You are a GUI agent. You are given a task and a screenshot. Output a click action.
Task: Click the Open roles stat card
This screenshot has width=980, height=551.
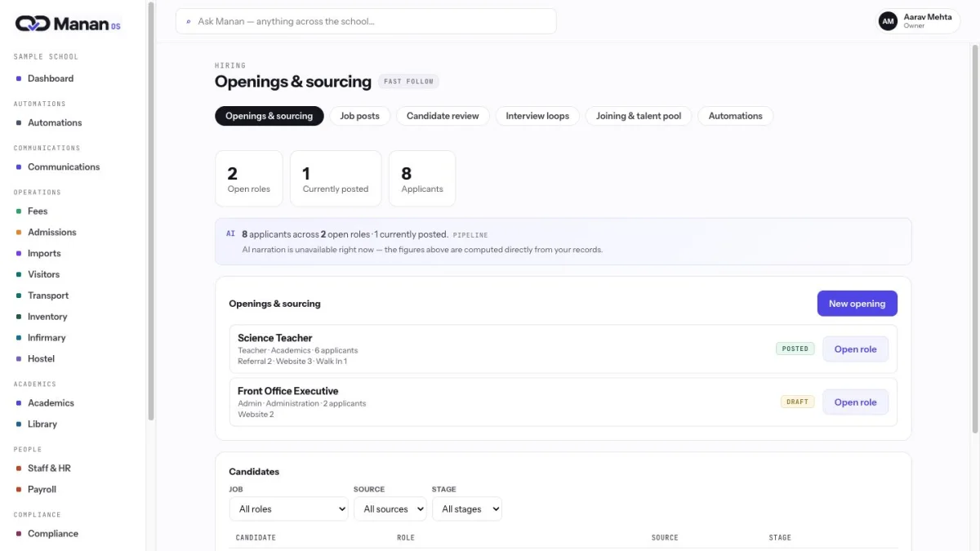(249, 179)
